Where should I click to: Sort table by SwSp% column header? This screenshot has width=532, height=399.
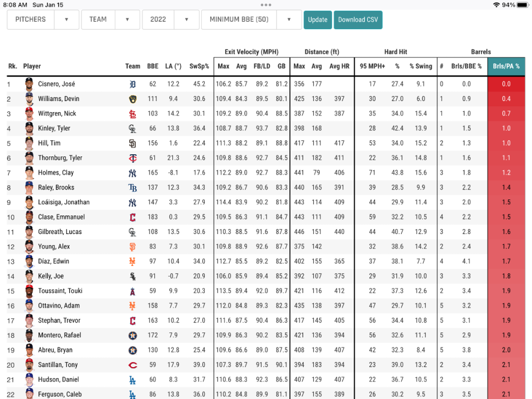199,66
